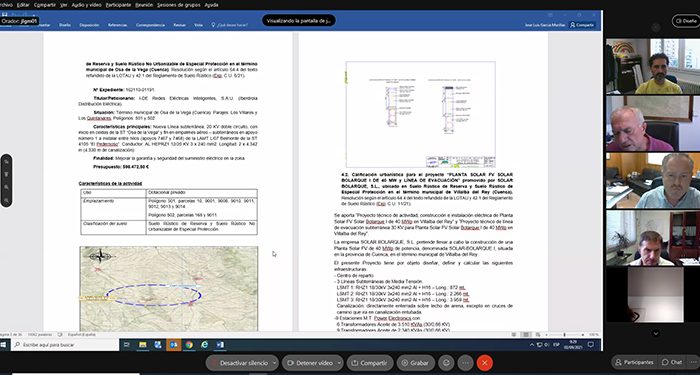Open Outlook from the taskbar
The height and width of the screenshot is (375, 700).
point(173,345)
